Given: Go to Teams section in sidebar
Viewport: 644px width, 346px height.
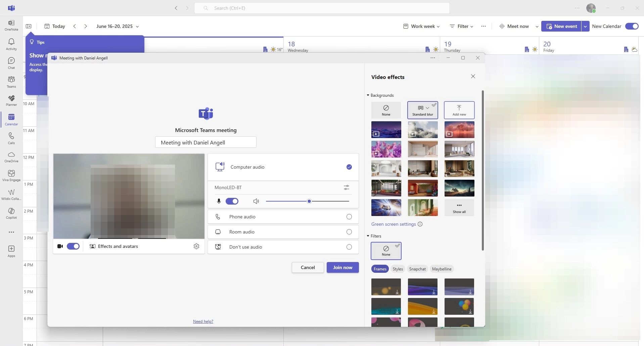Looking at the screenshot, I should [11, 82].
